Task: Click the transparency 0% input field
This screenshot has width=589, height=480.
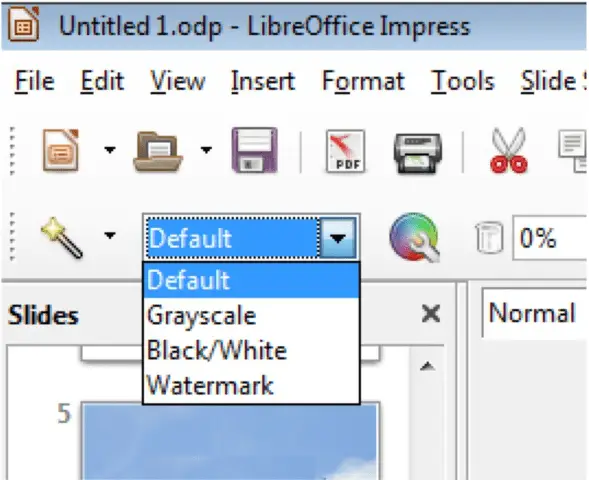Action: (x=550, y=238)
